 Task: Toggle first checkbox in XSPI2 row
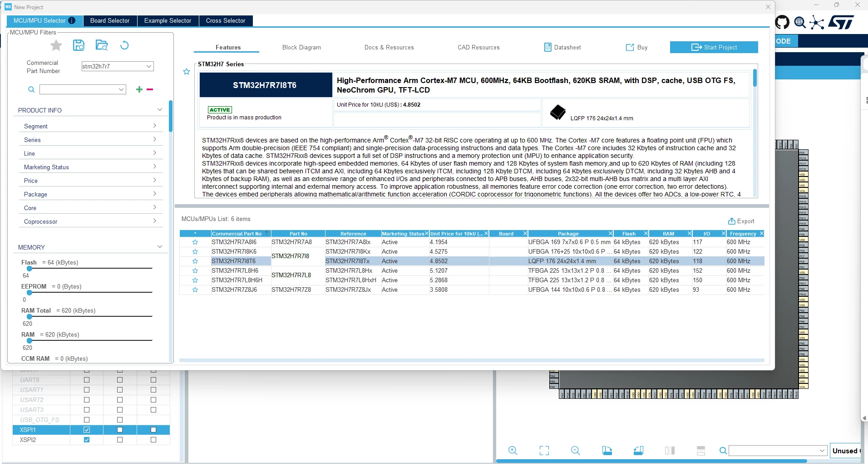click(87, 440)
